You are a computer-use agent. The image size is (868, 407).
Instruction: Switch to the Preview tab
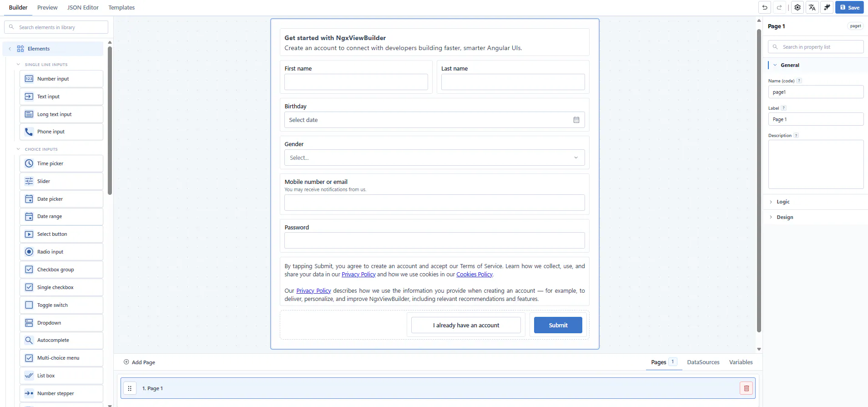(47, 7)
